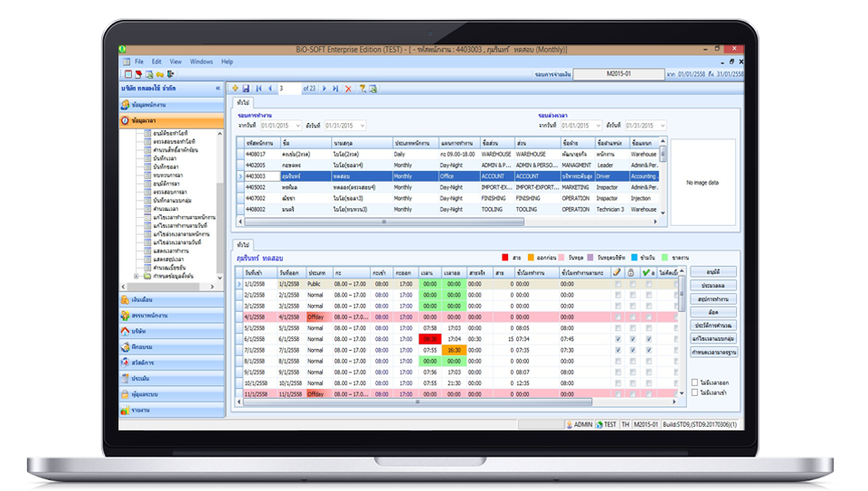This screenshot has width=868, height=491.
Task: Open the 01/31/2015 end date dropdown in the right date group
Action: 662,126
